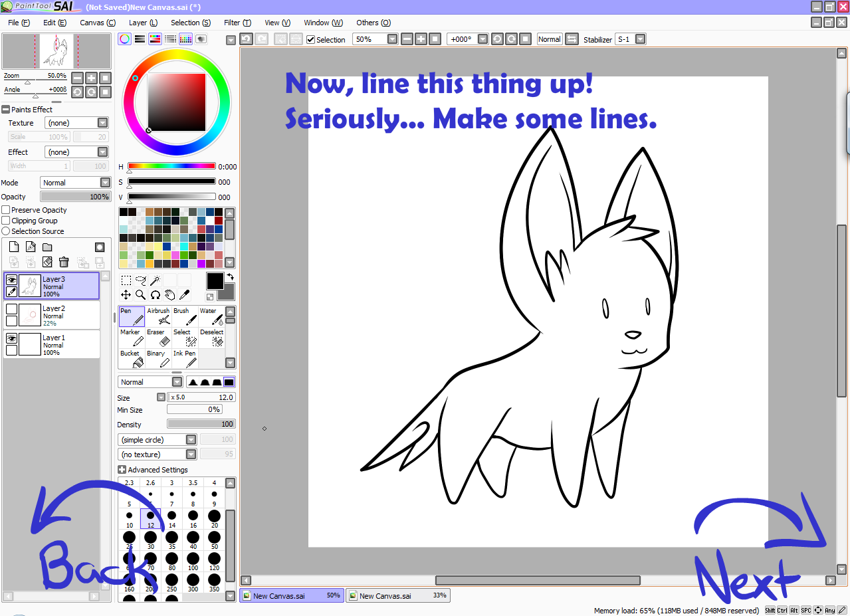Activate the magic wand tool
Image resolution: width=850 pixels, height=616 pixels.
pos(155,280)
